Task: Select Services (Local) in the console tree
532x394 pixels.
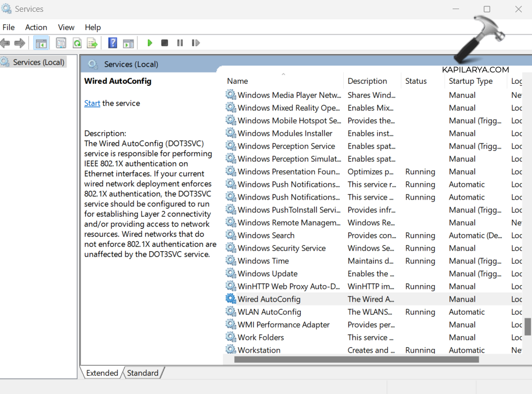Action: pos(38,62)
